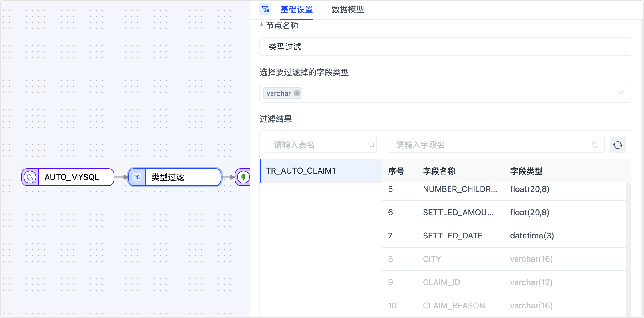
Task: Click the 节点名称 input showing 类型过滤
Action: click(x=445, y=47)
